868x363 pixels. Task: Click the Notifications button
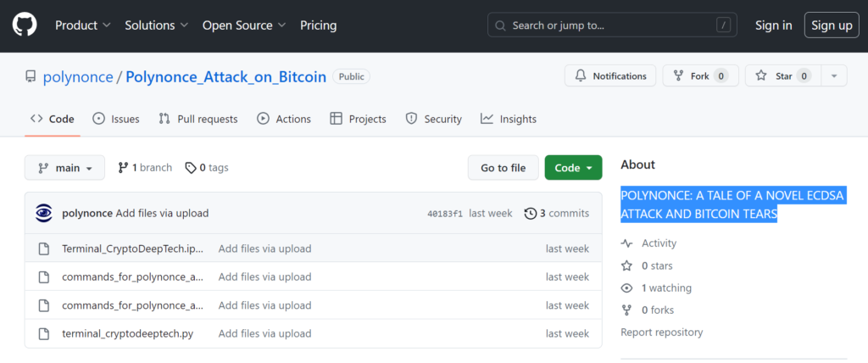click(x=610, y=76)
